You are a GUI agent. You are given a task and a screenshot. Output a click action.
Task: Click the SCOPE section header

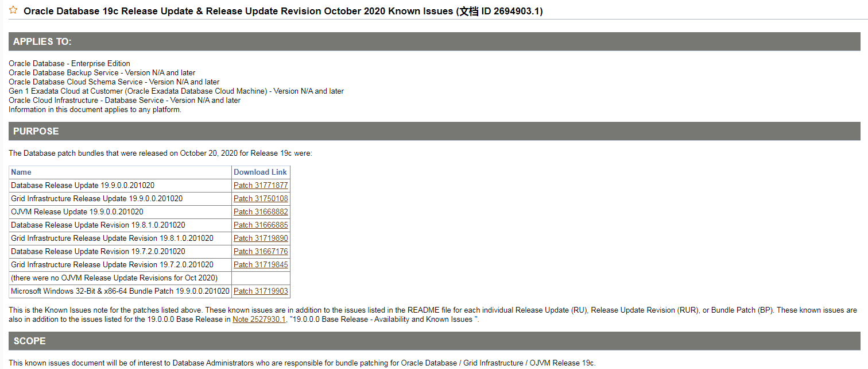pyautogui.click(x=435, y=341)
